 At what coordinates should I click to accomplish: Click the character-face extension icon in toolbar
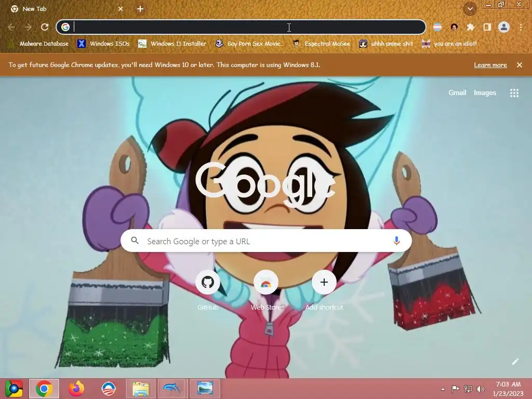click(454, 27)
